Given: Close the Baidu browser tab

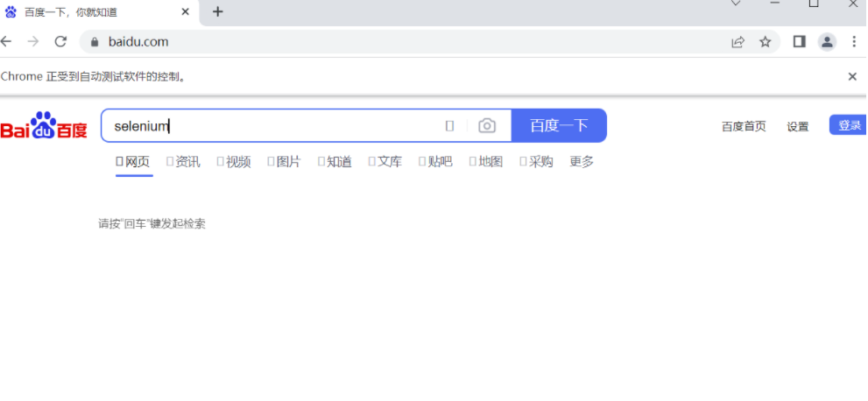Looking at the screenshot, I should pyautogui.click(x=186, y=11).
